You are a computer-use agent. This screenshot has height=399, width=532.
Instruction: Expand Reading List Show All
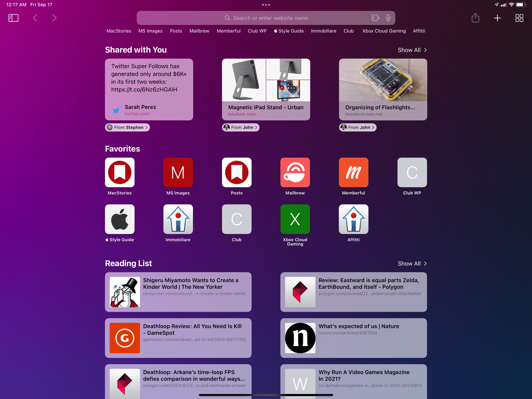pyautogui.click(x=412, y=263)
